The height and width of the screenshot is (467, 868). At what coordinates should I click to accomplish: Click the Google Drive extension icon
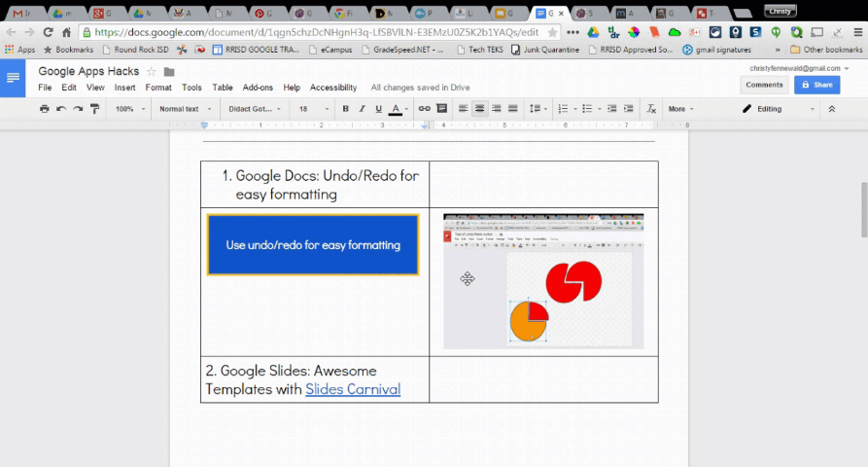[x=594, y=33]
